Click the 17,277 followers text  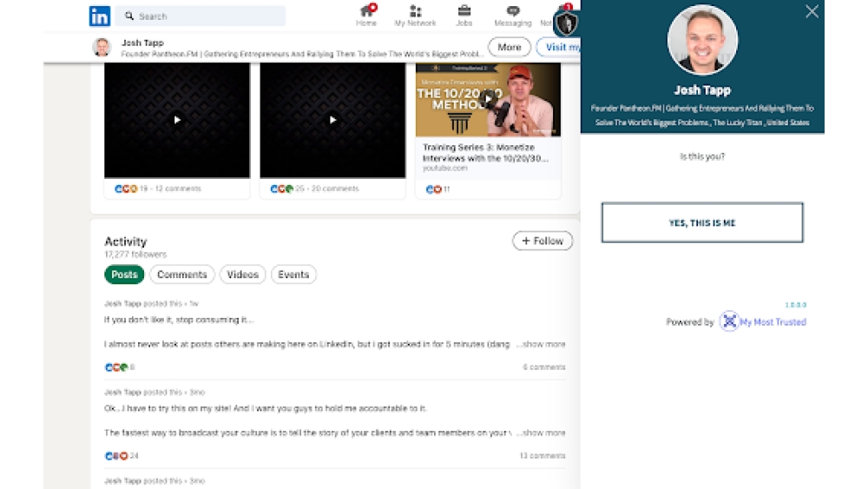[135, 254]
